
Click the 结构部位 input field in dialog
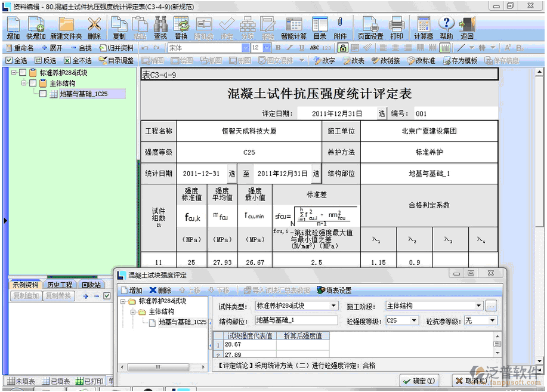pos(296,321)
